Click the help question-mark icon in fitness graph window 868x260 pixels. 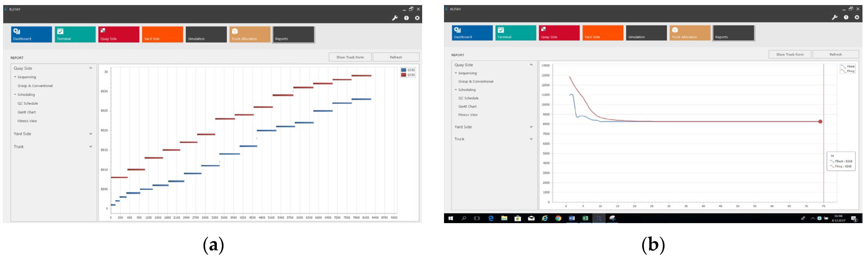846,17
